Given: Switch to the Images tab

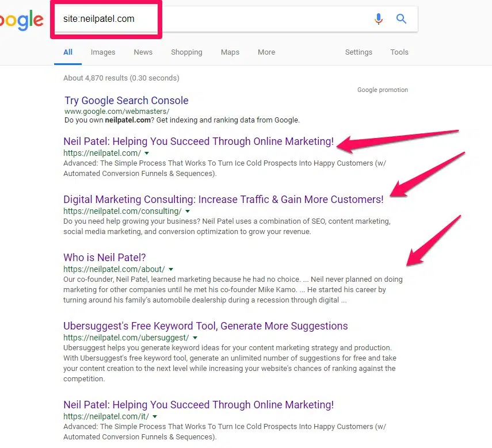Looking at the screenshot, I should point(103,52).
